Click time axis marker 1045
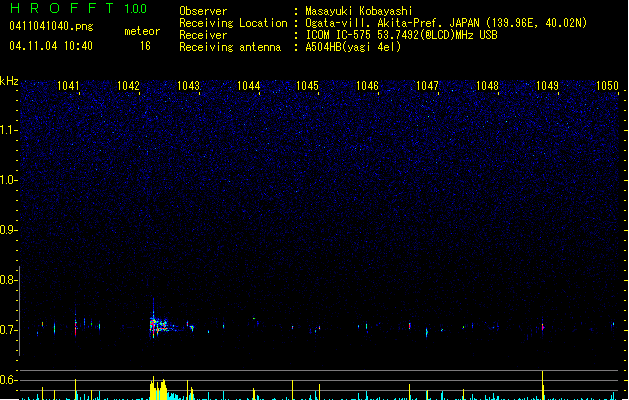Screen dimensions: 629x400 click(307, 86)
